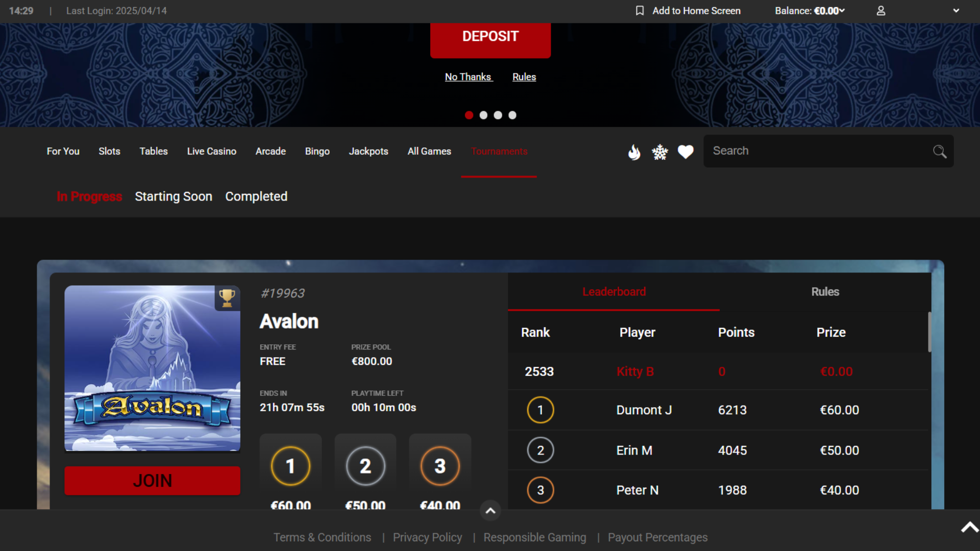
Task: Click the Rank column header
Action: coord(535,332)
